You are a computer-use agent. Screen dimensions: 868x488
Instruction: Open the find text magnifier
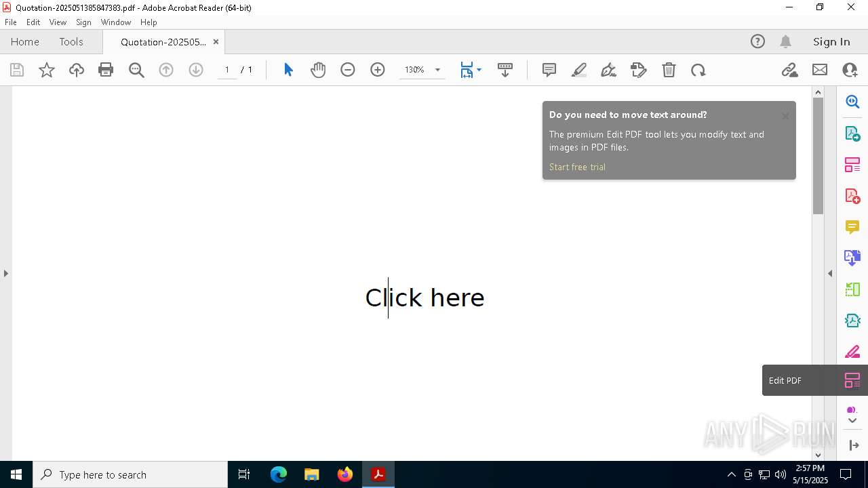(136, 70)
